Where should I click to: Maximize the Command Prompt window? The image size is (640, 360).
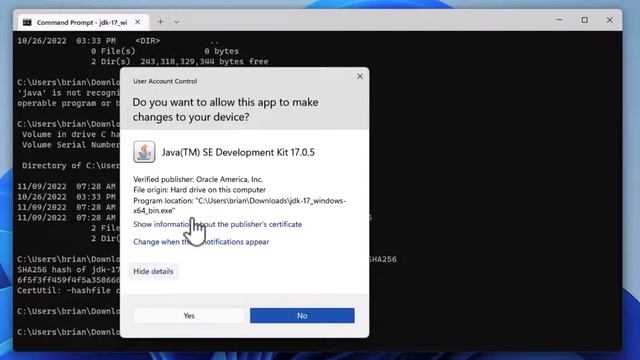[584, 20]
